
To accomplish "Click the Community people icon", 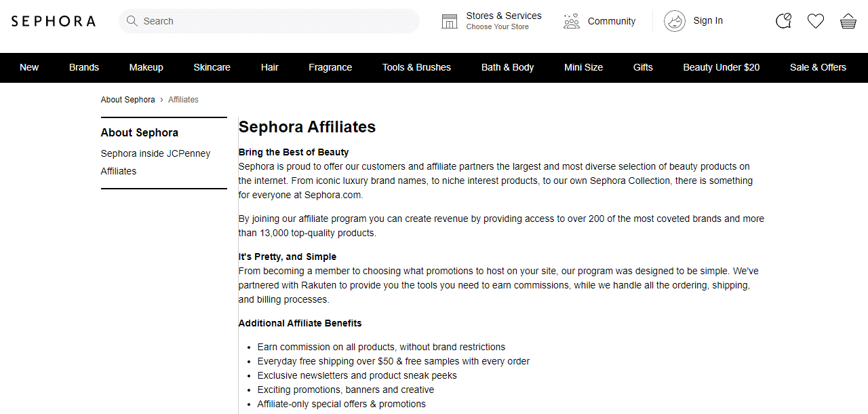I will tap(572, 21).
